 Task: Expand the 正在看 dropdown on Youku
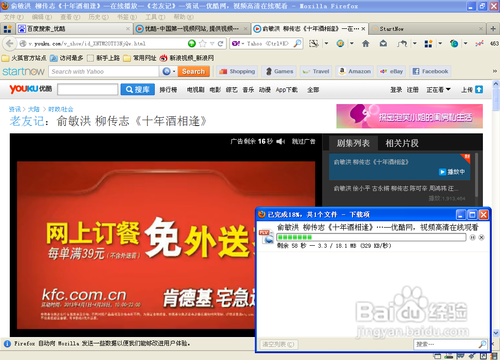448,89
